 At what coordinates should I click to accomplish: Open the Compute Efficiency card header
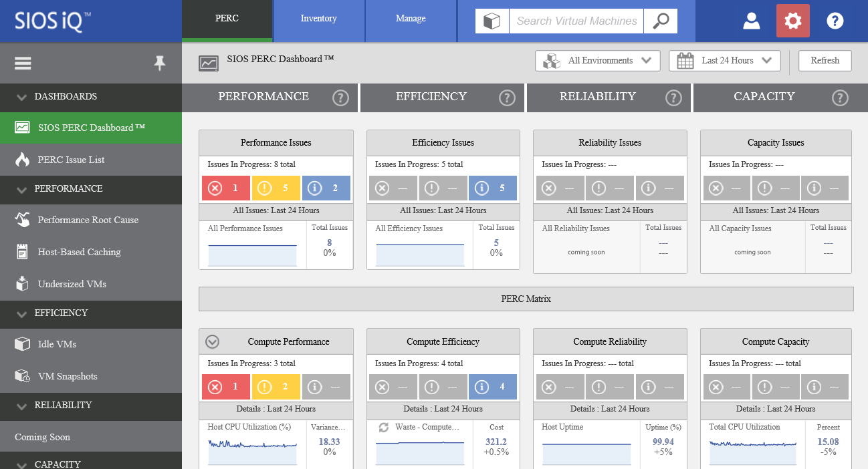click(443, 341)
